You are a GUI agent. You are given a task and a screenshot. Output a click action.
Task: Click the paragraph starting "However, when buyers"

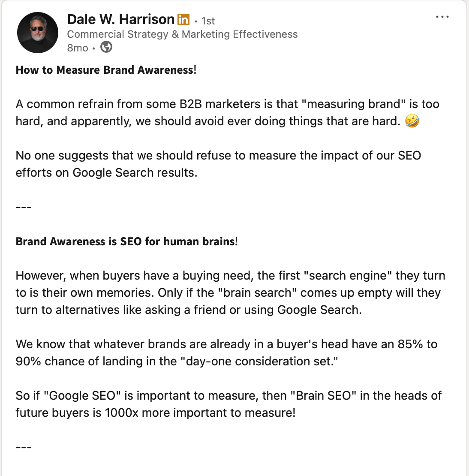(230, 292)
